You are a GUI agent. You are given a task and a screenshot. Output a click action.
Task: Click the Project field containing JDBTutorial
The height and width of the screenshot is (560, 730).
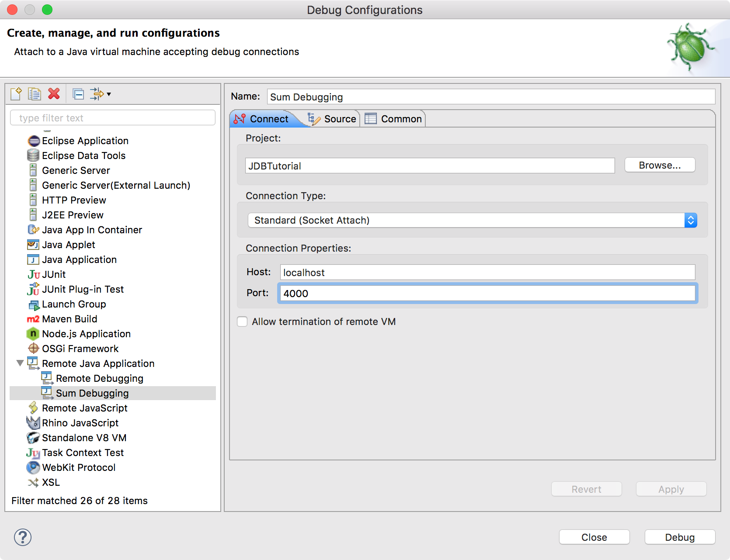(x=430, y=166)
